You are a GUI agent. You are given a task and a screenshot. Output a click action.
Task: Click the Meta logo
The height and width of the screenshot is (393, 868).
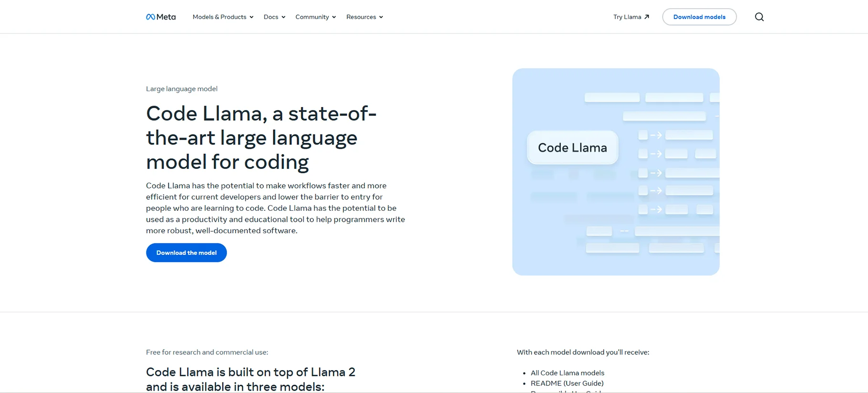click(x=161, y=17)
